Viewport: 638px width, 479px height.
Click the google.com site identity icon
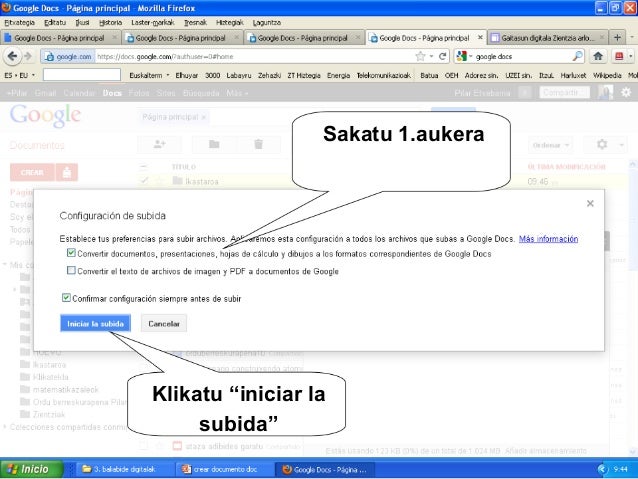click(68, 57)
